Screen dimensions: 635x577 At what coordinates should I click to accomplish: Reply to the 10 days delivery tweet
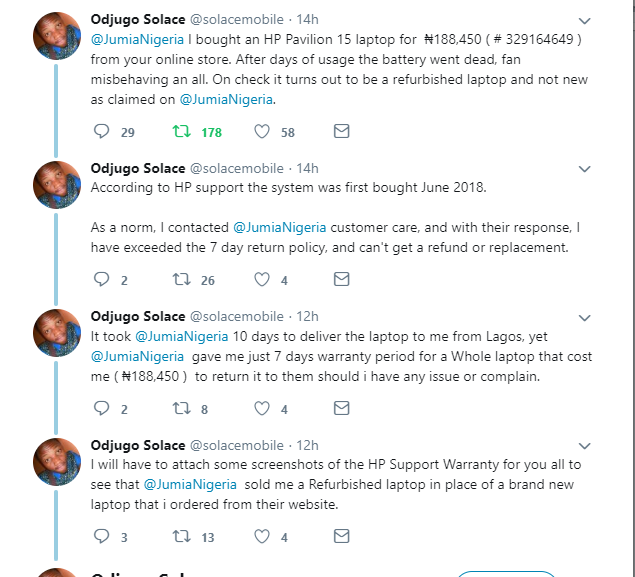tap(101, 408)
